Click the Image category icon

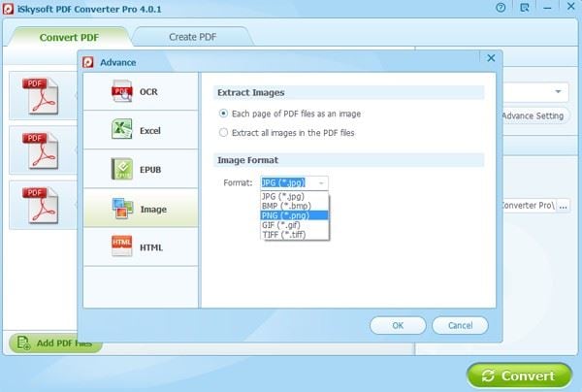[x=122, y=209]
